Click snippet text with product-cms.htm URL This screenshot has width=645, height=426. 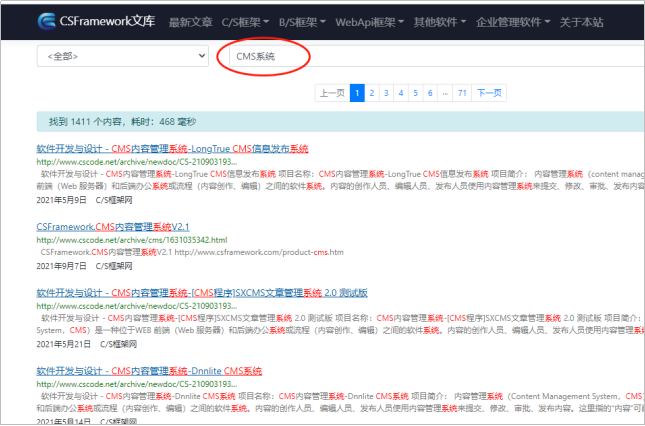192,252
